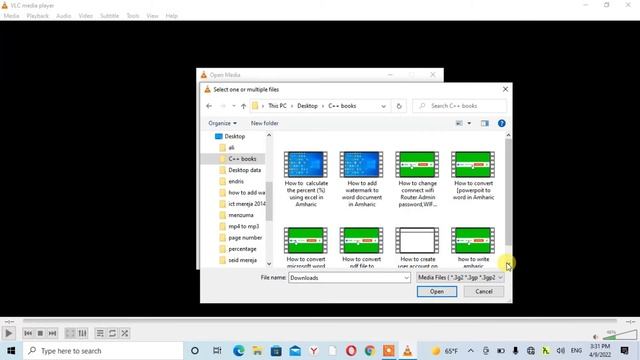Click the VLC seek progress bar
The width and height of the screenshot is (640, 360).
[320, 322]
